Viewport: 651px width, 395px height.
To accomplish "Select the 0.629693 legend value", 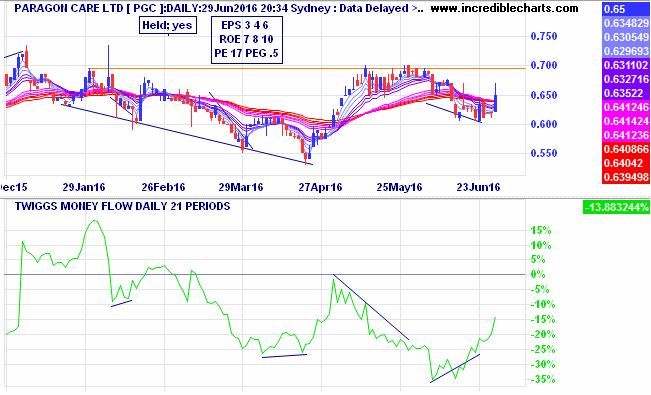I will pos(626,51).
